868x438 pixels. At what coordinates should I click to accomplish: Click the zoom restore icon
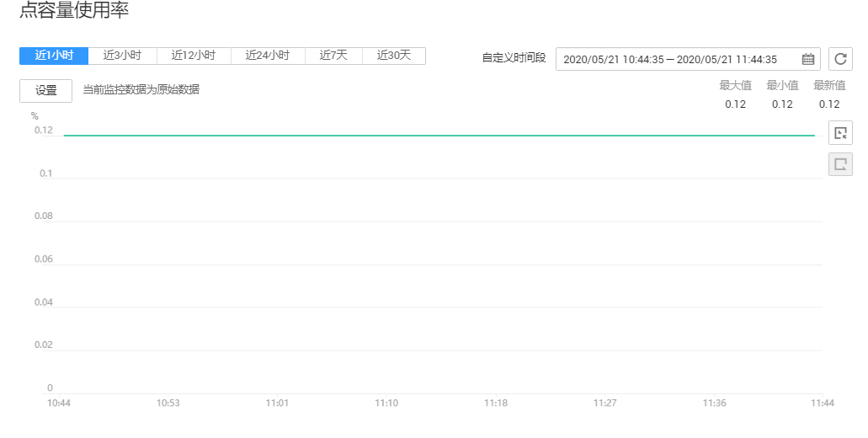[840, 164]
